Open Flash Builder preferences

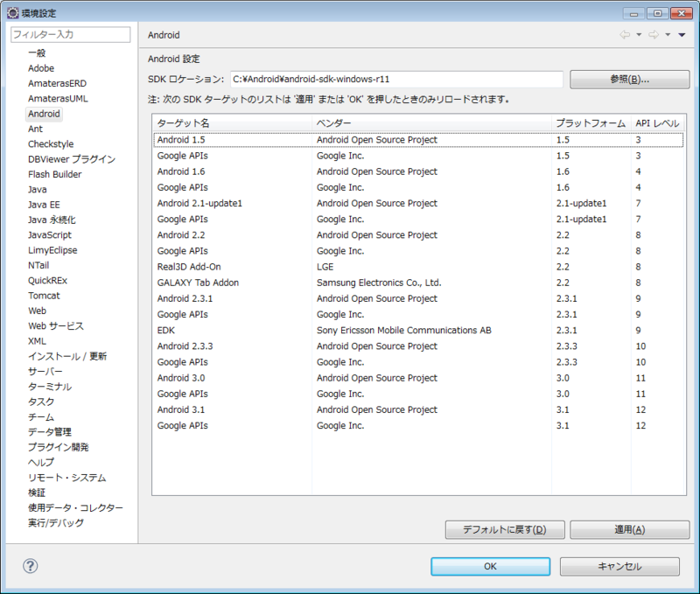(55, 174)
